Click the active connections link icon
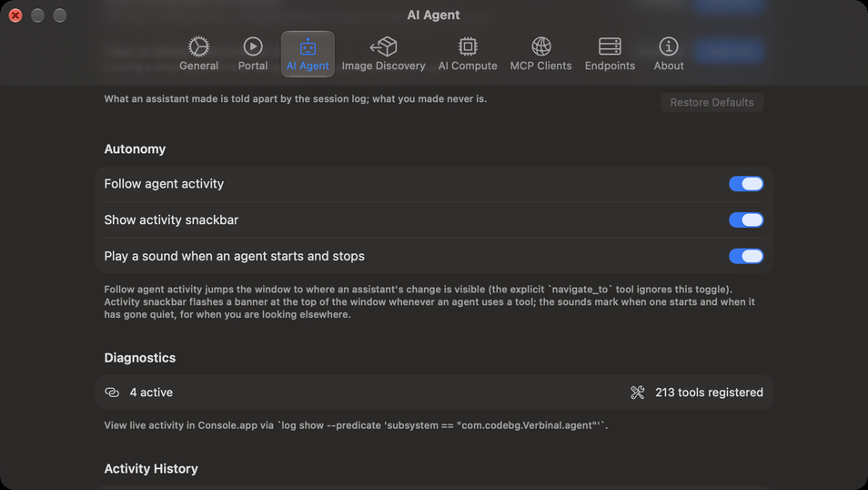Viewport: 868px width, 490px height. pos(112,393)
